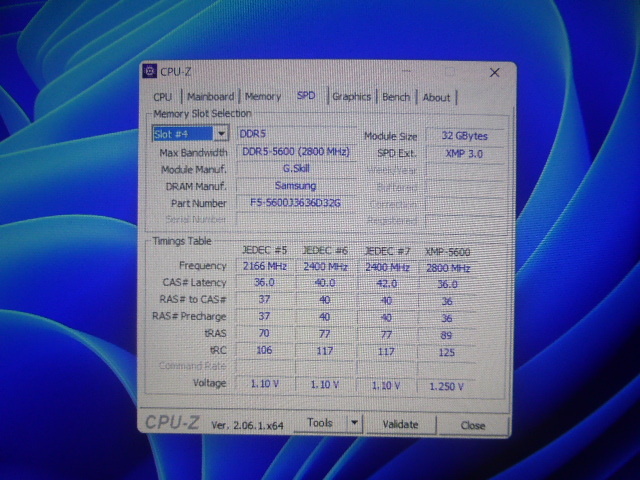
Task: Click the 2166 MHz frequency cell
Action: [265, 266]
